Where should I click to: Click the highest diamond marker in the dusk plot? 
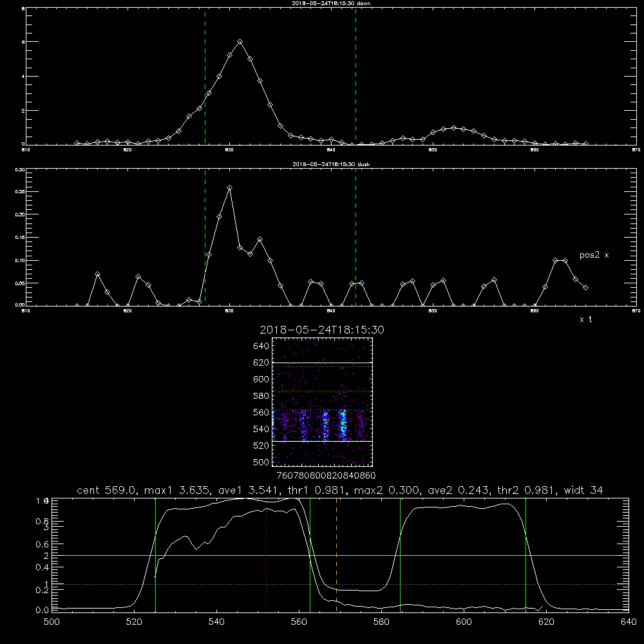point(230,187)
